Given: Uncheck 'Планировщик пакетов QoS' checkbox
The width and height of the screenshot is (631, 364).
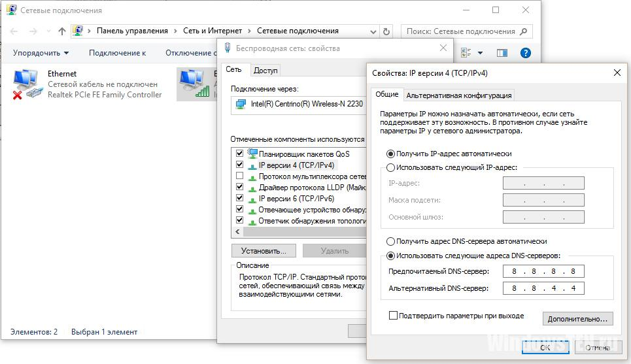Looking at the screenshot, I should point(239,154).
